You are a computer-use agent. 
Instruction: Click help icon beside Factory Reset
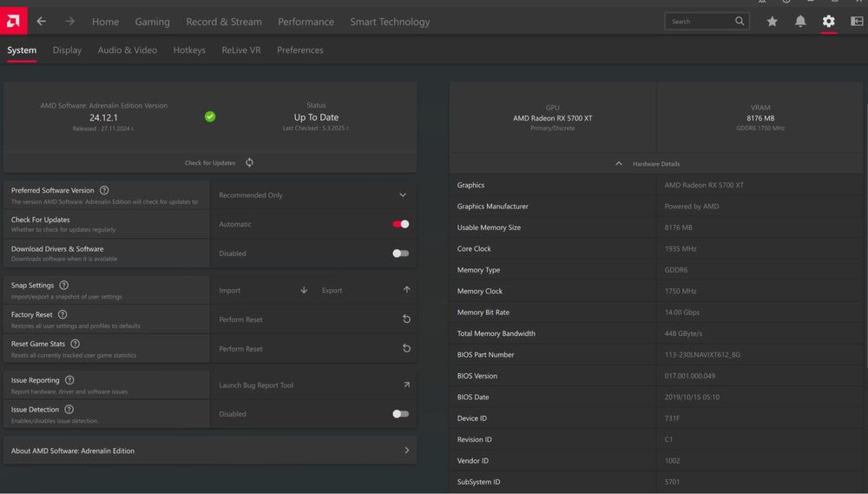(62, 314)
